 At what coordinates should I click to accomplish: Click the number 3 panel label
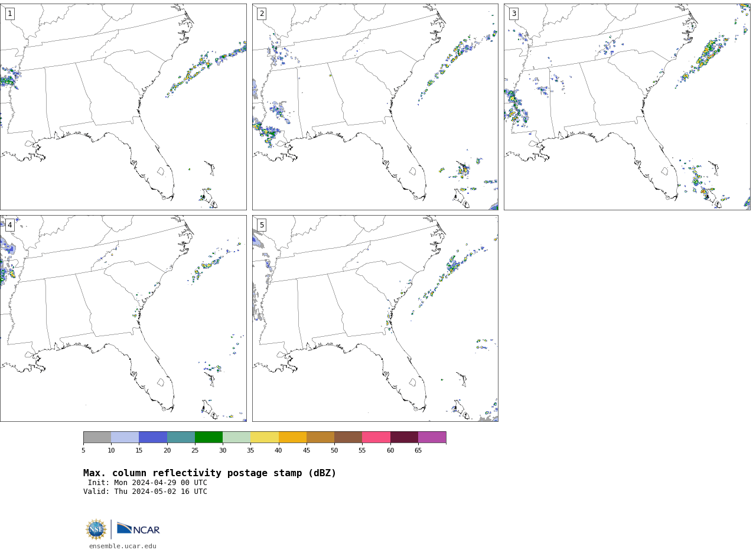514,14
